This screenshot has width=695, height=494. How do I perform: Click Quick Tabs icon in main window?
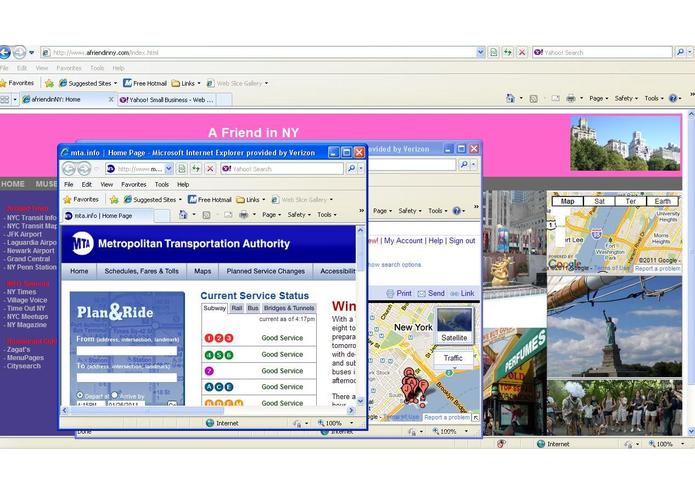(5, 99)
